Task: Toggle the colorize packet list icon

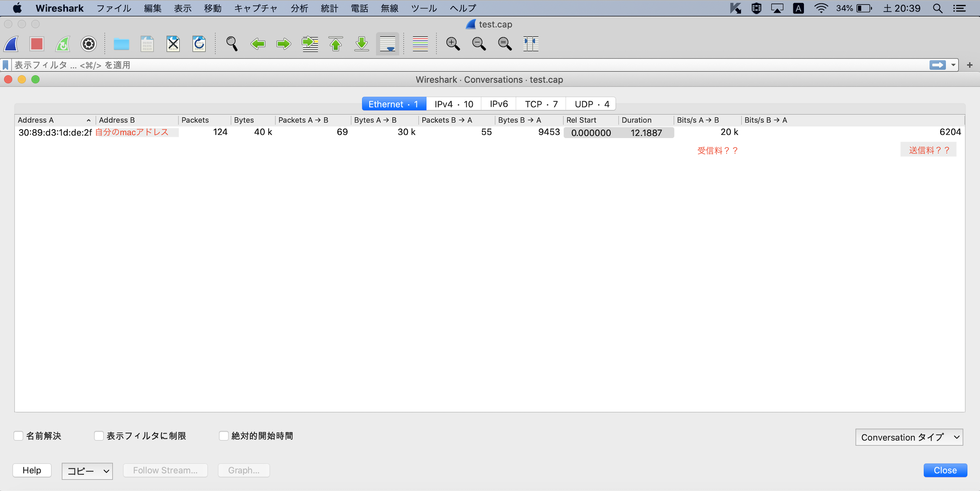Action: (420, 44)
